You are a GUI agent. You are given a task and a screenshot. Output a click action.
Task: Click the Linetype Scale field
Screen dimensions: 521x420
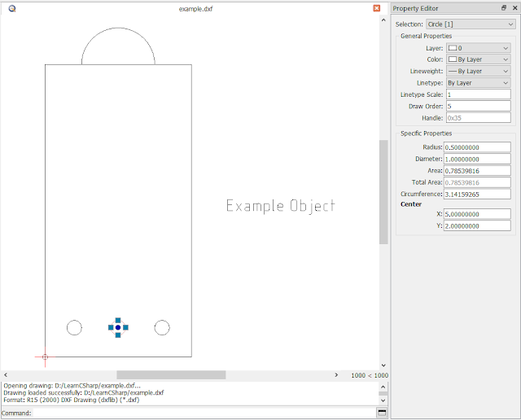point(478,94)
